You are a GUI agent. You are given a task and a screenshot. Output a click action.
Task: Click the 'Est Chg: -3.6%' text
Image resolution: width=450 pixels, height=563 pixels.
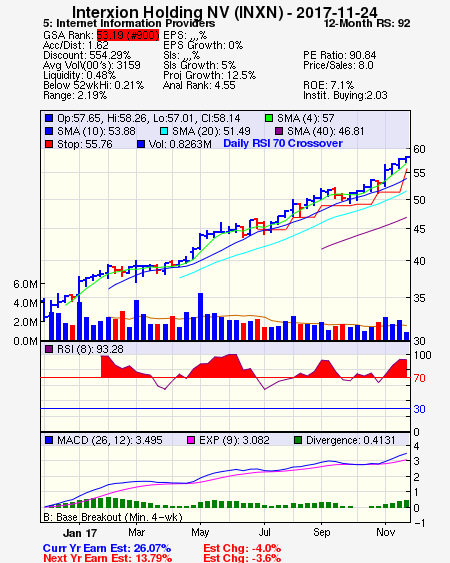(242, 558)
